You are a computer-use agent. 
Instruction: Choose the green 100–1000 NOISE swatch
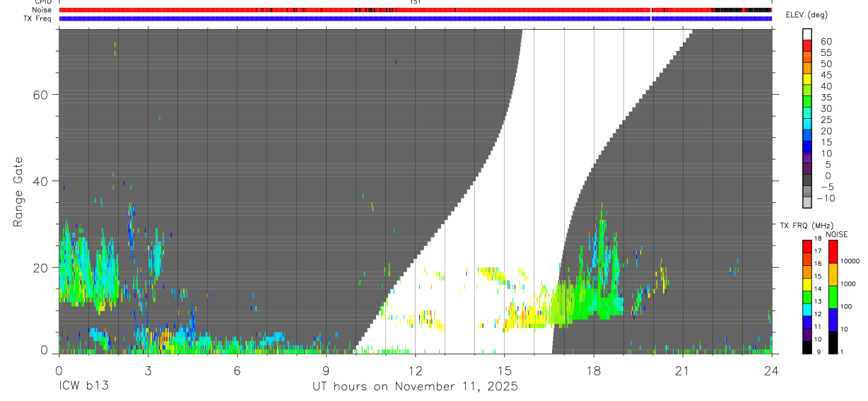coord(833,296)
